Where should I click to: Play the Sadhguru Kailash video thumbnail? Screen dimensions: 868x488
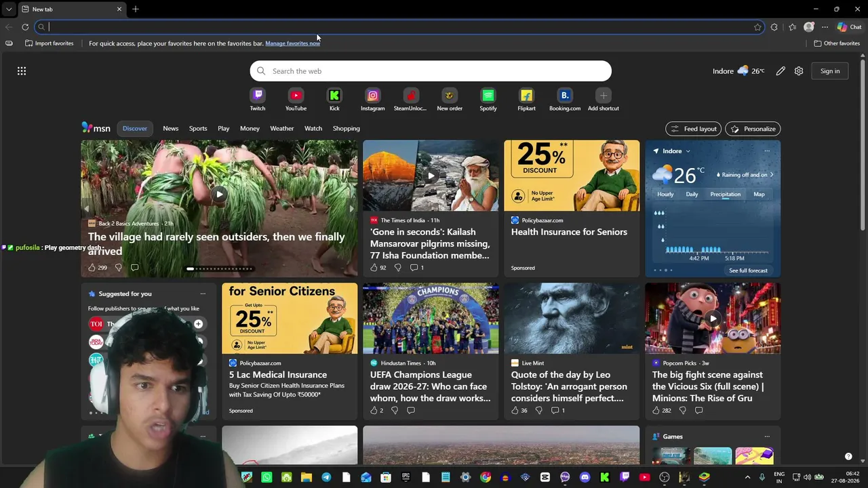(x=431, y=176)
